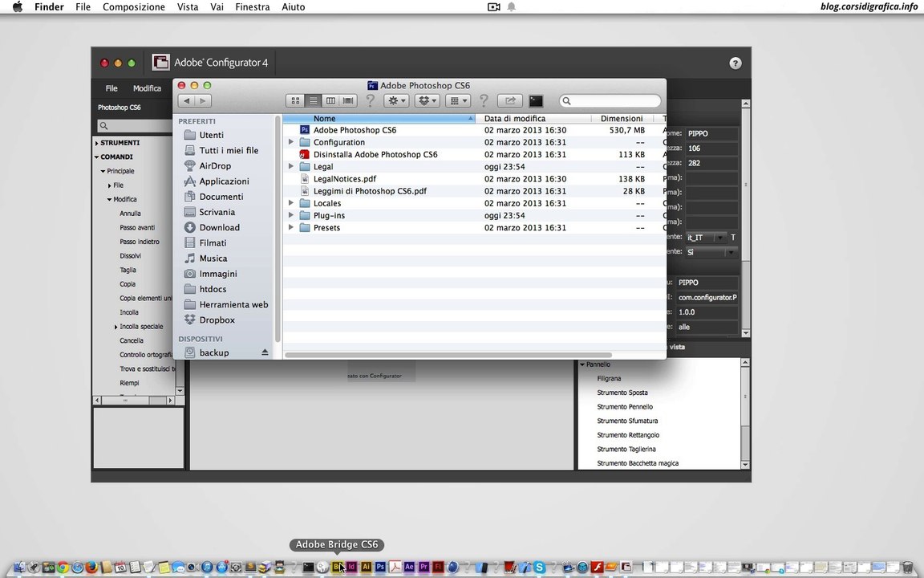Sort by Dimensioni column

[x=622, y=119]
